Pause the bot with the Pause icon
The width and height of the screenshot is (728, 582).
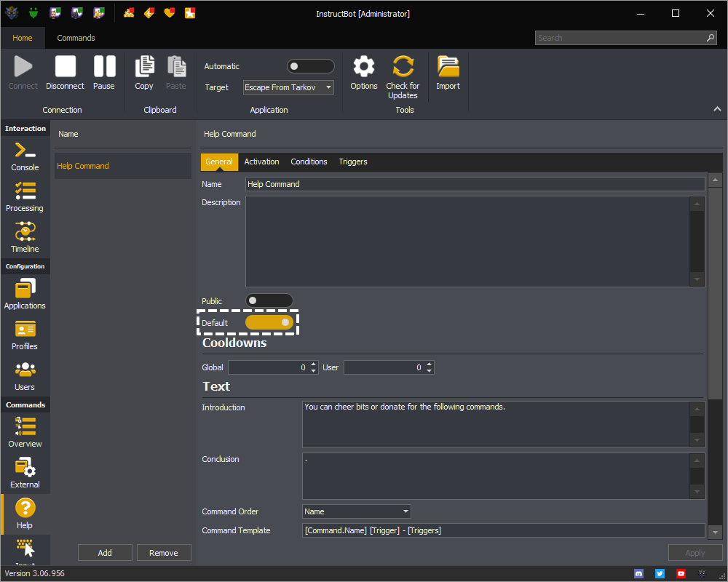(x=104, y=66)
